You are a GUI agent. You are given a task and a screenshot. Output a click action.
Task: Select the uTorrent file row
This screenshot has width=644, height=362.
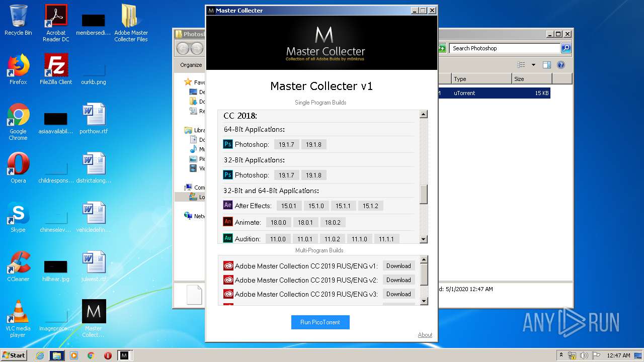[494, 93]
